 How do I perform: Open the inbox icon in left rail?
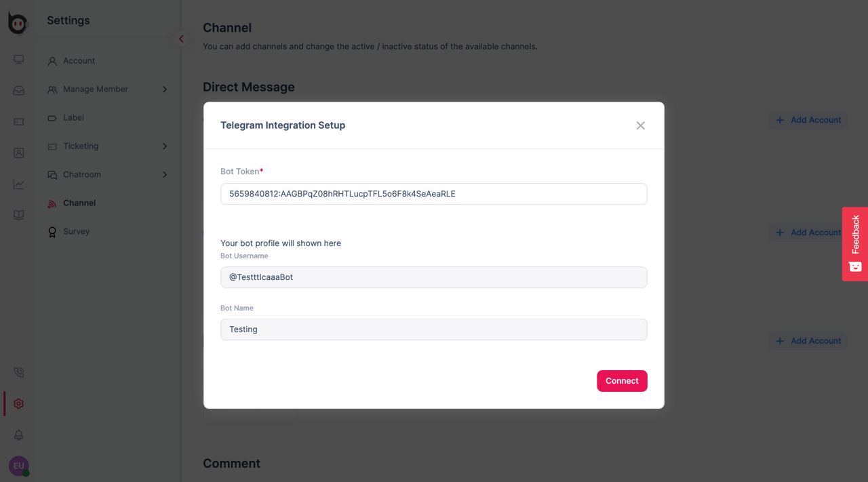tap(19, 91)
